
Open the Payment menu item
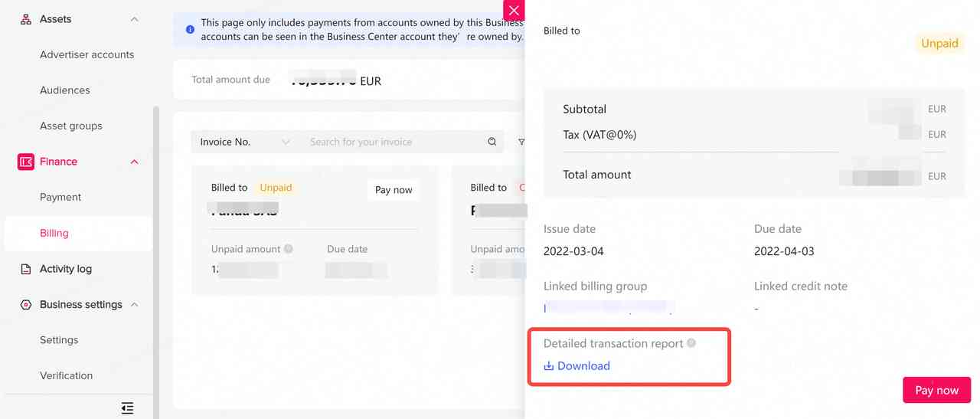(60, 197)
